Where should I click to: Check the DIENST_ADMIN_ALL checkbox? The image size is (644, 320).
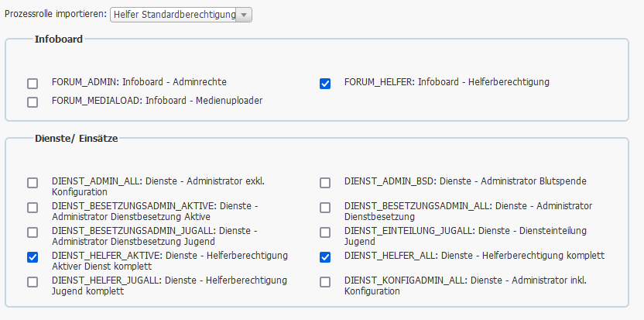(33, 183)
